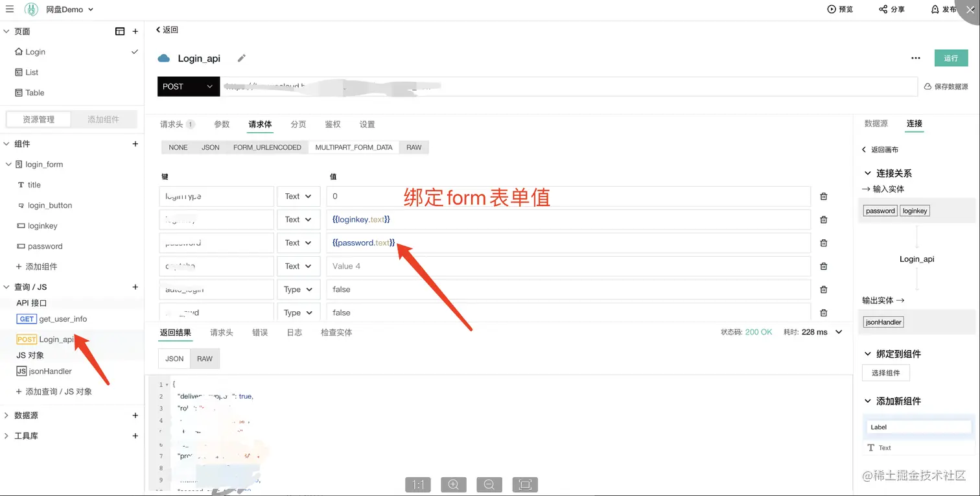The image size is (980, 496).
Task: Switch to the 请求头 tab
Action: (x=174, y=124)
